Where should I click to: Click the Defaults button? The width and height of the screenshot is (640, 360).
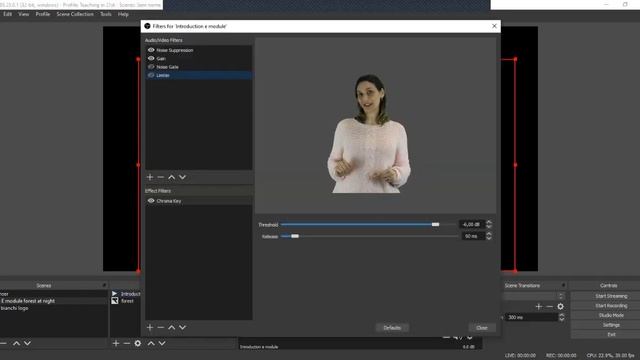tap(392, 328)
